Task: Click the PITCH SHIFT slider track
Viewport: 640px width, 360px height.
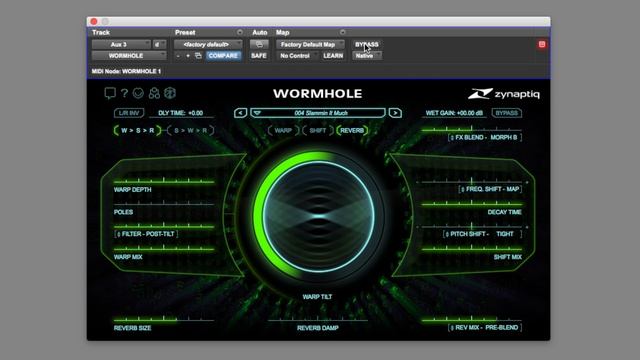Action: (x=471, y=226)
